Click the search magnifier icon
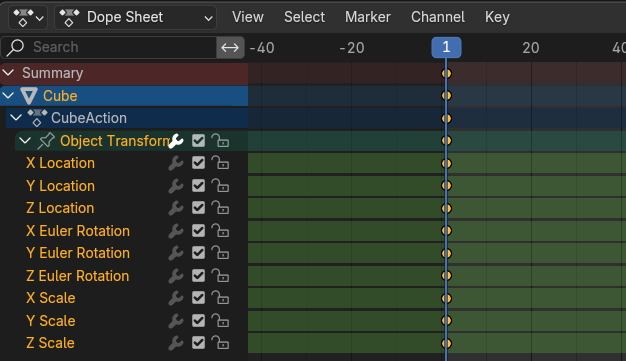This screenshot has width=626, height=361. 16,47
